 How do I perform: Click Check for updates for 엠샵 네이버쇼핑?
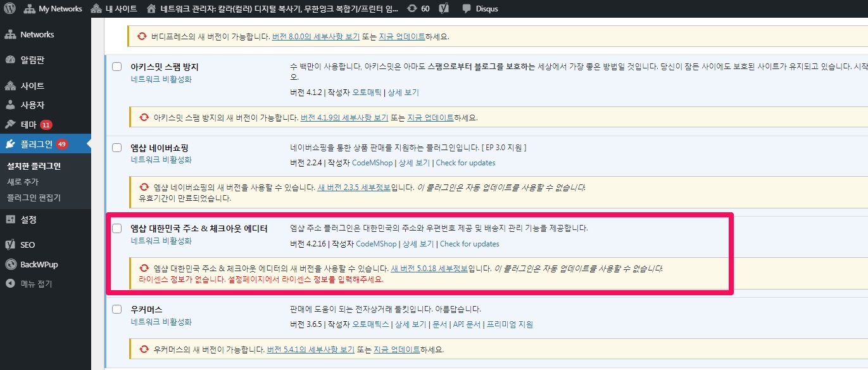(x=465, y=163)
